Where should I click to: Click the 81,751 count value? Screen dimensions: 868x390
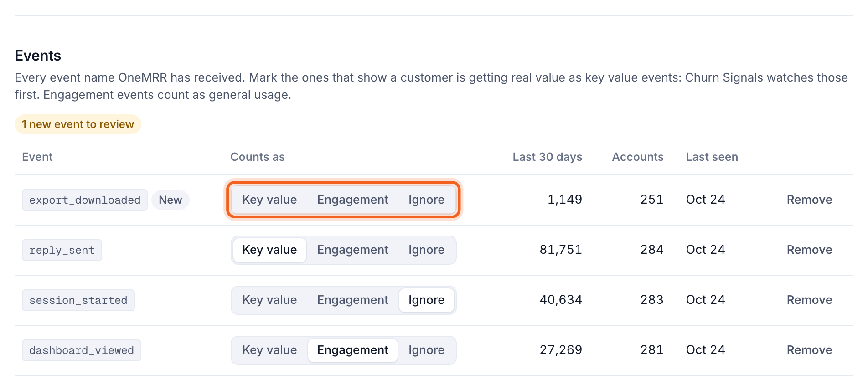(x=561, y=250)
